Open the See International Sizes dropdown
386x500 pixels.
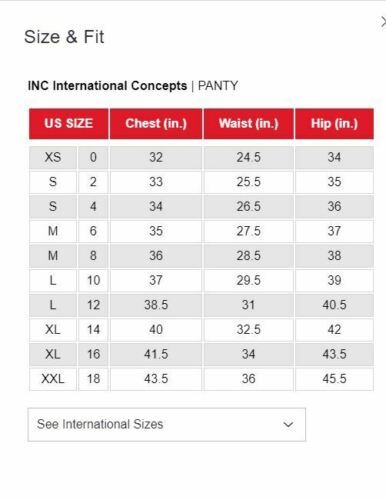(167, 424)
